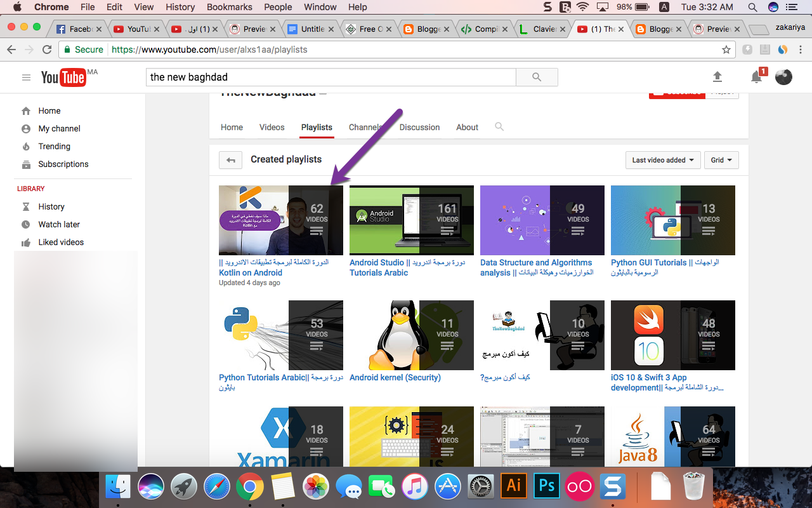Image resolution: width=812 pixels, height=508 pixels.
Task: Expand the Last video added sort dropdown
Action: coord(662,160)
